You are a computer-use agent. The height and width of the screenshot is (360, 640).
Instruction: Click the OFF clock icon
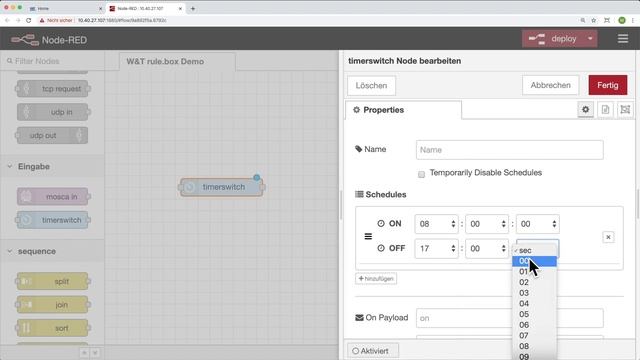point(381,248)
